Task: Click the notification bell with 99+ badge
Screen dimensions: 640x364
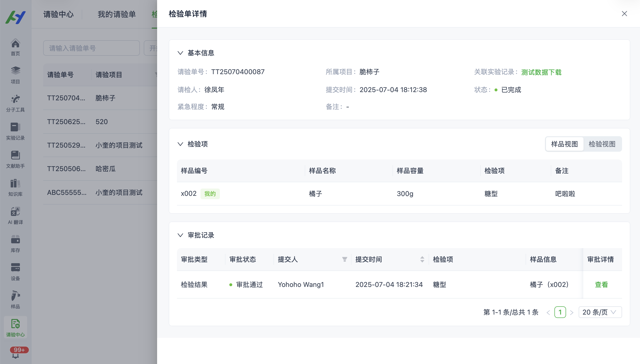Action: click(x=16, y=355)
